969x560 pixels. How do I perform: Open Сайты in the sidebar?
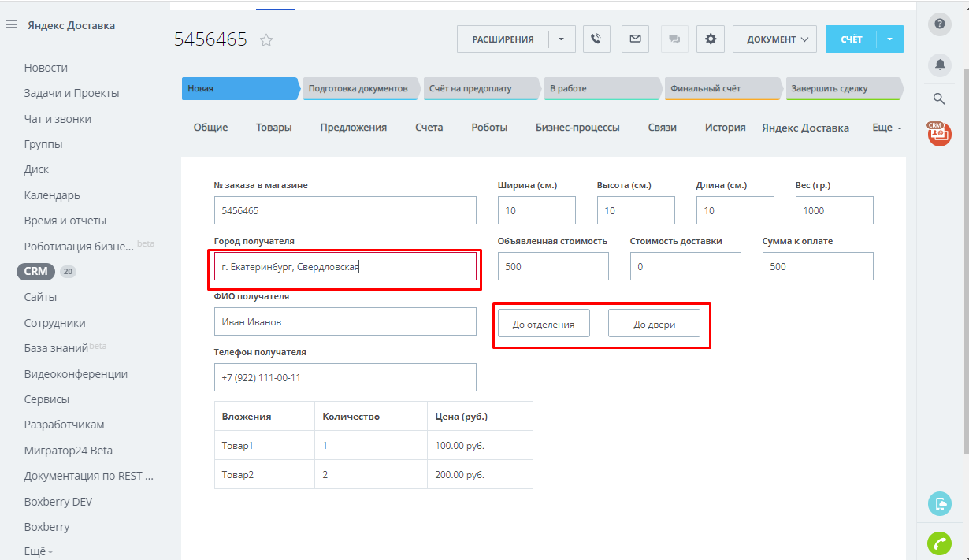point(40,297)
